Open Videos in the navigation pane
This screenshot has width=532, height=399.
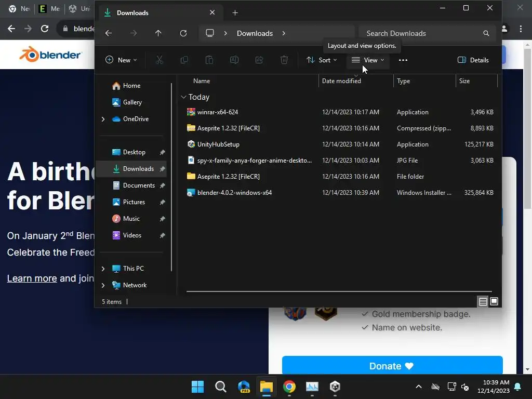[131, 235]
